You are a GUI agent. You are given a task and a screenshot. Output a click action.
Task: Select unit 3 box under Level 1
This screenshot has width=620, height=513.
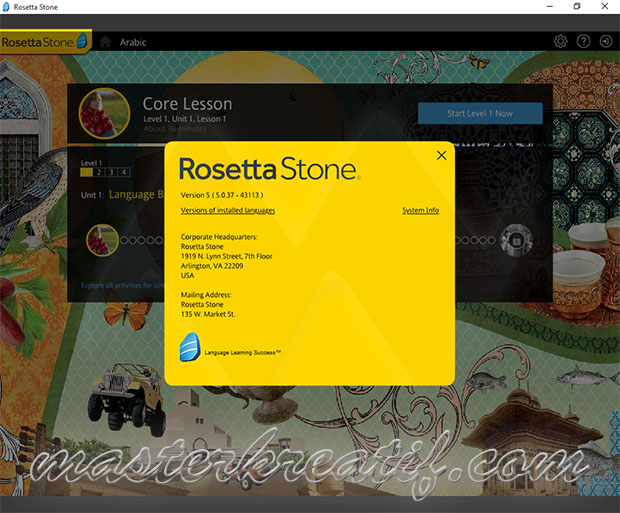click(x=112, y=172)
